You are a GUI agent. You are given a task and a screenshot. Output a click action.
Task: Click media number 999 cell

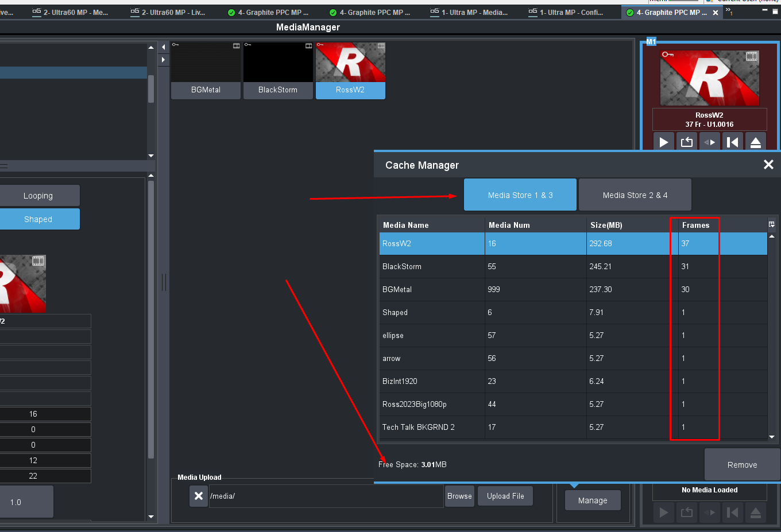pos(535,289)
